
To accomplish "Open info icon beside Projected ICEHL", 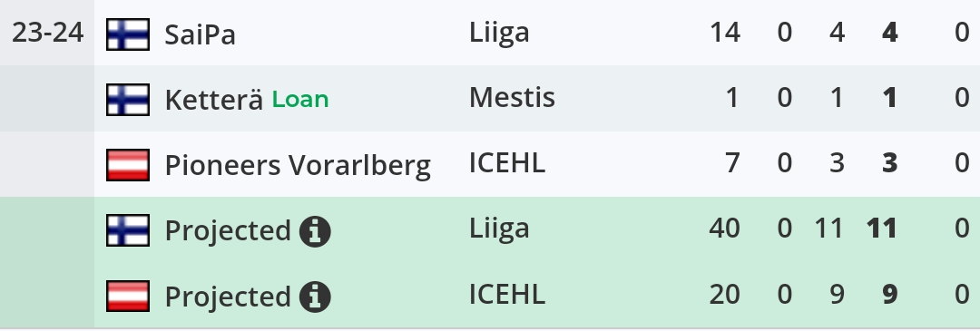I will click(315, 297).
